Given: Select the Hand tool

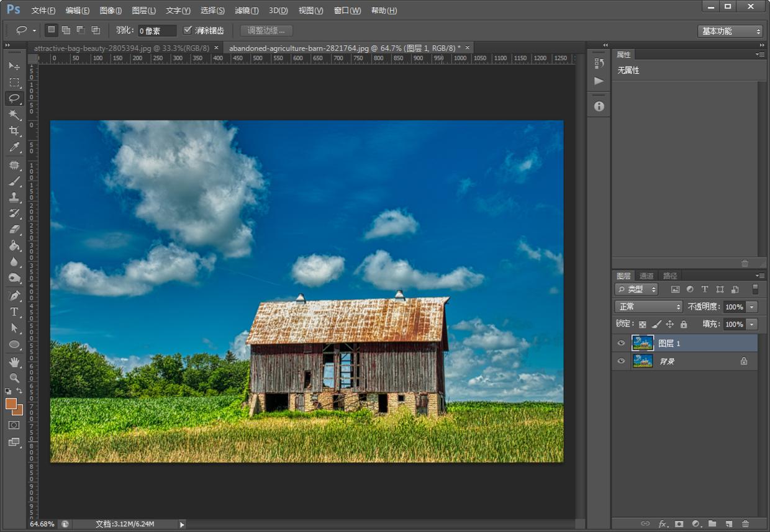Looking at the screenshot, I should 14,361.
